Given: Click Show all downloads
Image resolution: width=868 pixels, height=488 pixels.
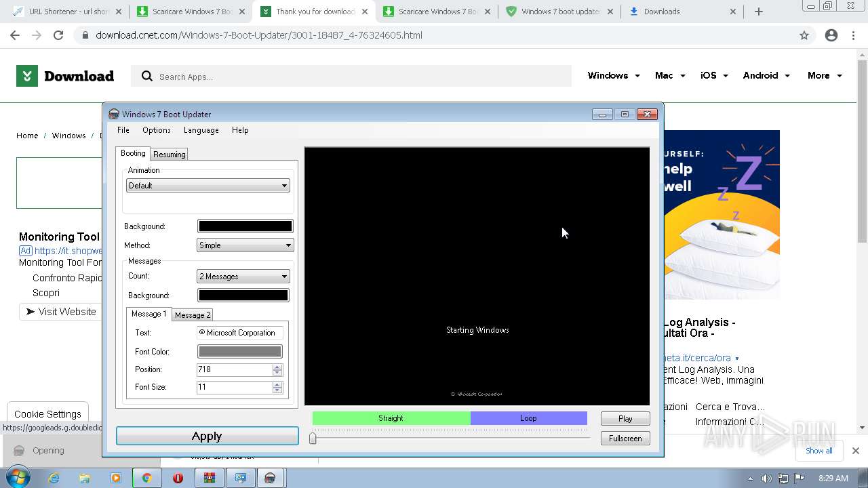Looking at the screenshot, I should coord(818,451).
